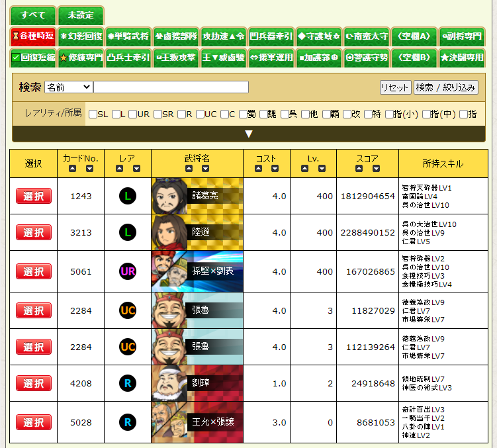Check the L rarity filter
The image size is (497, 448).
click(116, 114)
